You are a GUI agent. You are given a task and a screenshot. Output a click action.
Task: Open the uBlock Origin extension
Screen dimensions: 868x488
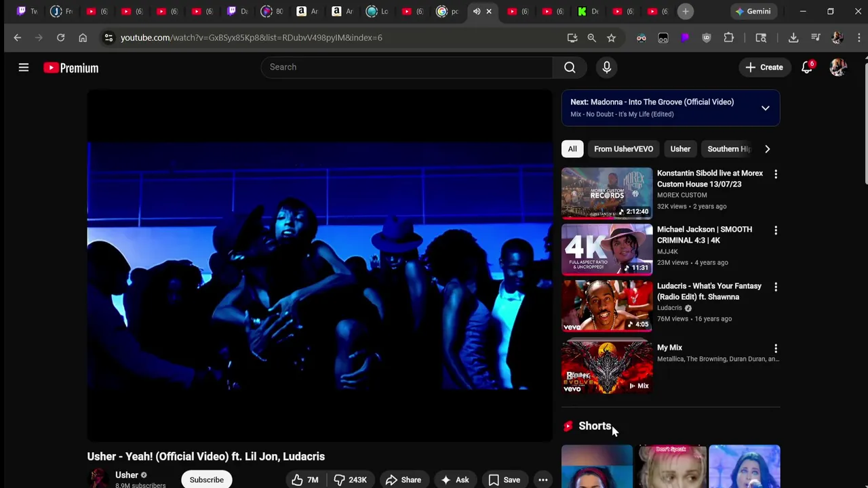coord(707,38)
